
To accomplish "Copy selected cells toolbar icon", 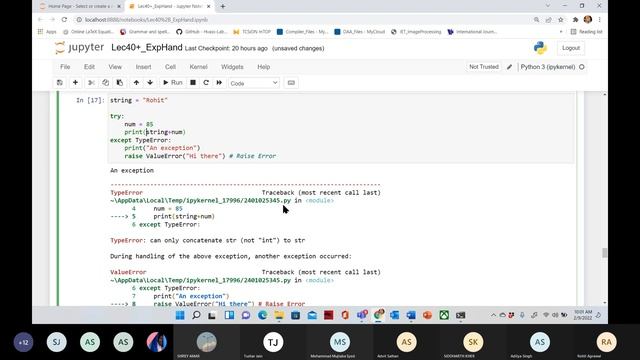I will (x=105, y=83).
